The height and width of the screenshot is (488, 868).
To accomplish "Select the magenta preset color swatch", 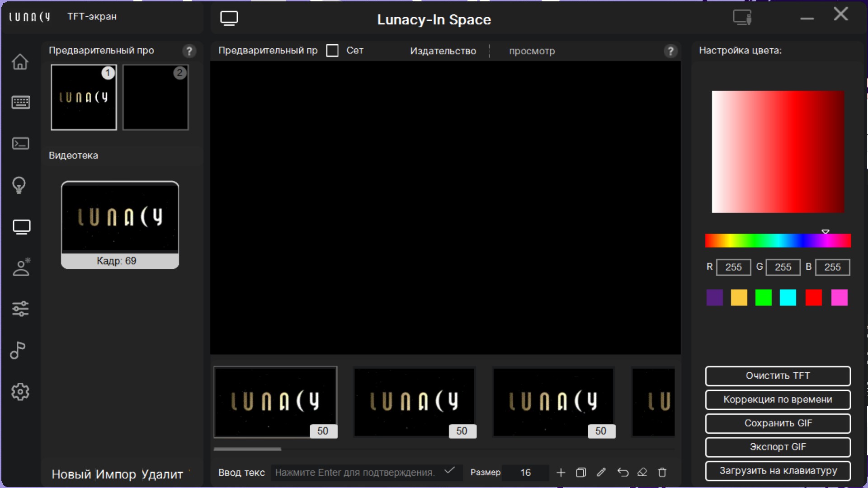I will pyautogui.click(x=840, y=298).
